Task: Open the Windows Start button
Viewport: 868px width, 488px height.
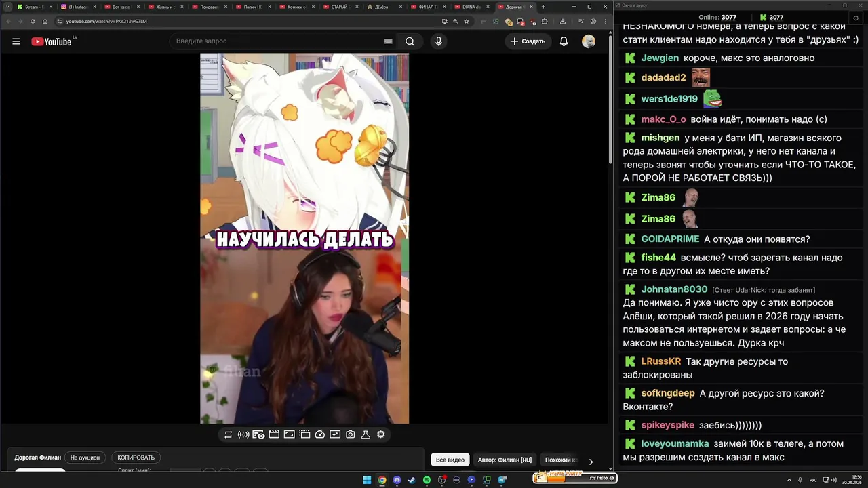Action: click(367, 479)
